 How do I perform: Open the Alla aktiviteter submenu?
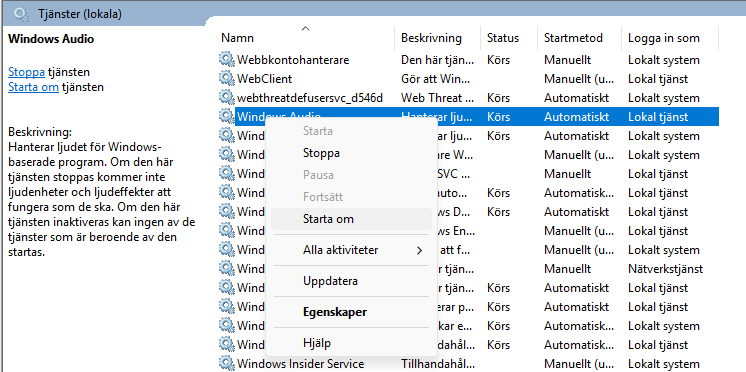click(351, 250)
